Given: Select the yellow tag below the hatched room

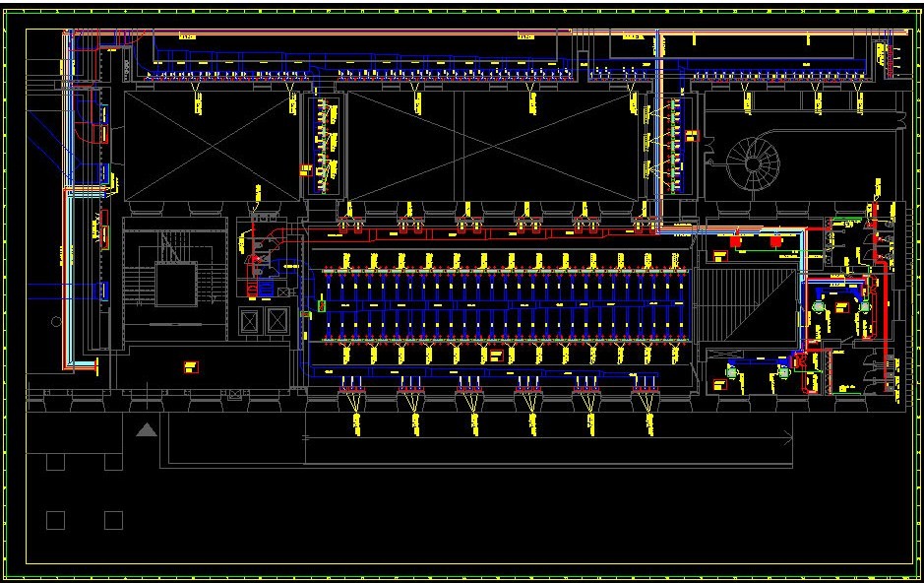Looking at the screenshot, I should (x=719, y=385).
